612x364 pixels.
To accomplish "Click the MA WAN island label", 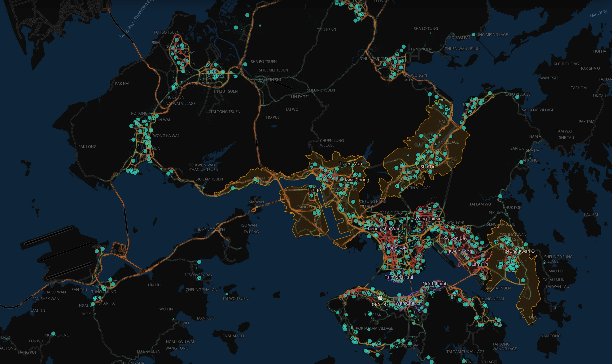I will 256,202.
